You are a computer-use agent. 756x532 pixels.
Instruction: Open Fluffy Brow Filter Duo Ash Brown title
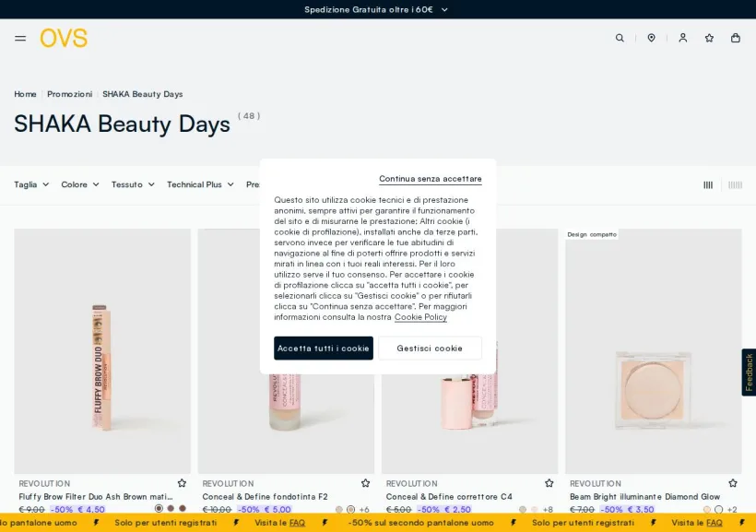[96, 496]
